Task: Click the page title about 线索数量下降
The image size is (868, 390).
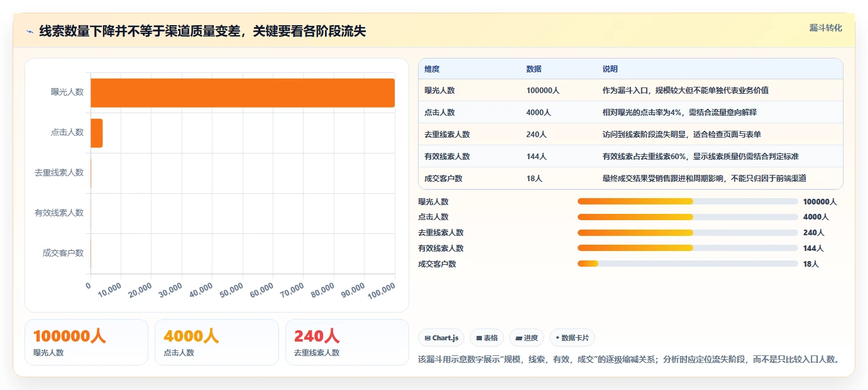Action: coord(202,31)
